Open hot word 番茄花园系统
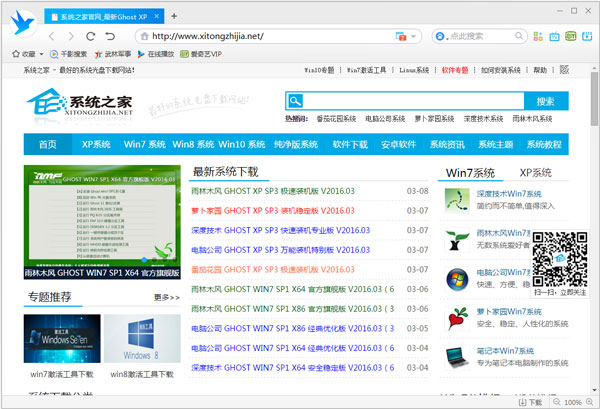 (x=336, y=119)
